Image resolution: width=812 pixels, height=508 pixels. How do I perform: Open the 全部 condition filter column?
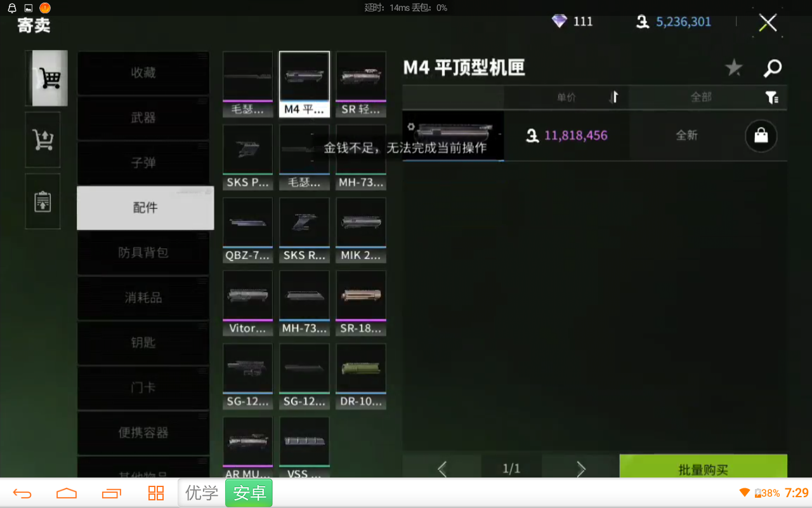[x=701, y=97]
